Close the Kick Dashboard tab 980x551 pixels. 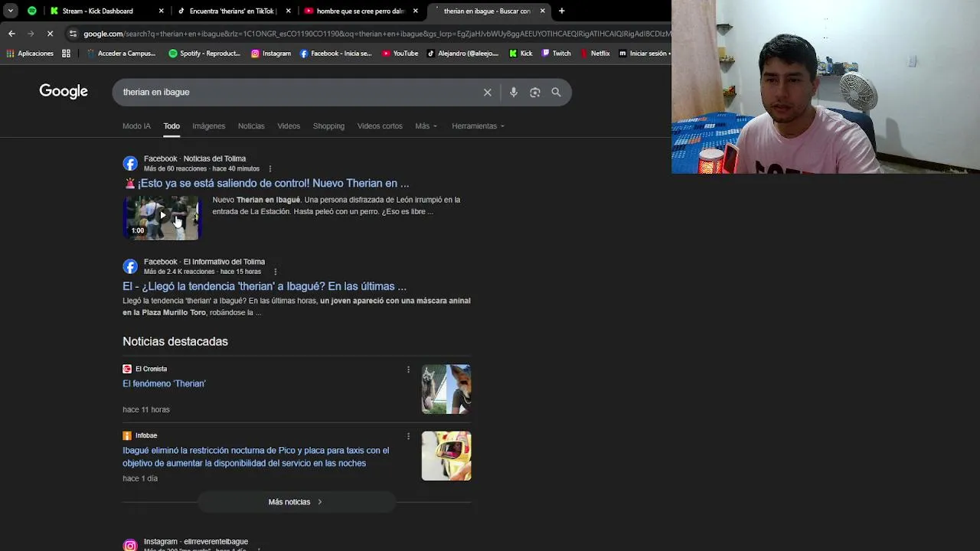[x=161, y=11]
